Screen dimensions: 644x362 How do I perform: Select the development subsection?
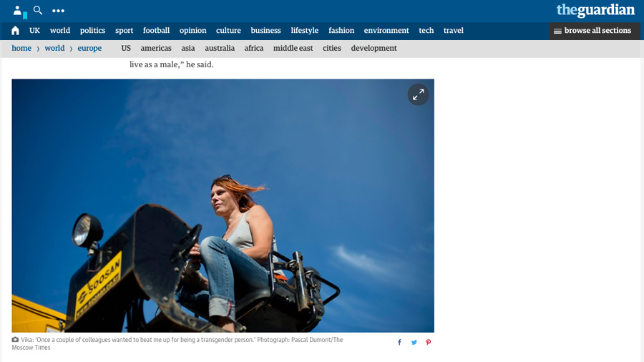point(374,49)
